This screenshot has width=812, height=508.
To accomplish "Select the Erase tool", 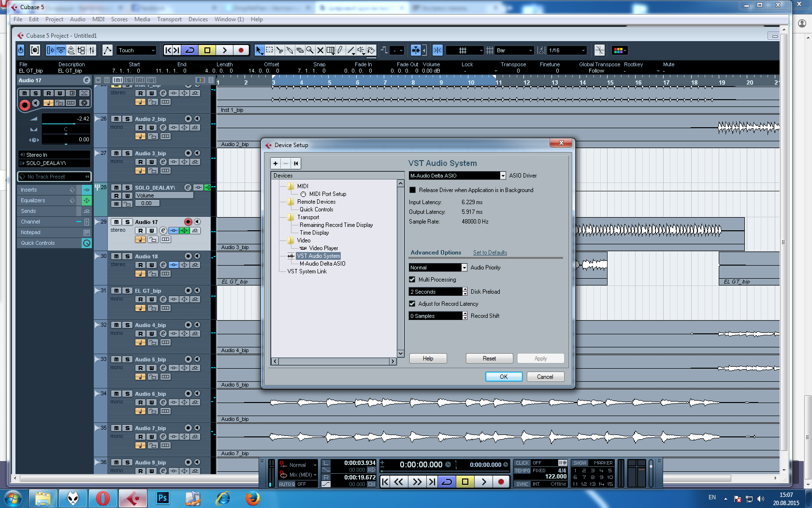I will click(300, 50).
